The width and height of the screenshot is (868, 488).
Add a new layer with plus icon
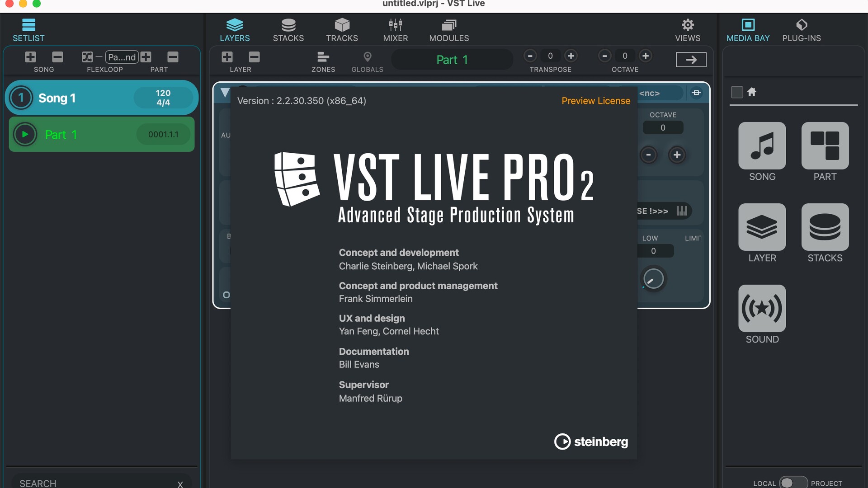[x=227, y=57]
